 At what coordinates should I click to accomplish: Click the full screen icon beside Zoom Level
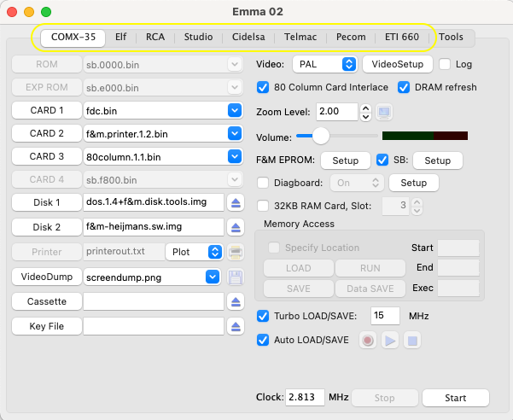point(384,112)
